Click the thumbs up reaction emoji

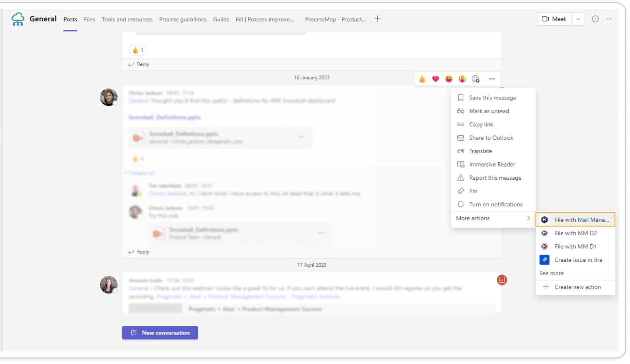(422, 79)
